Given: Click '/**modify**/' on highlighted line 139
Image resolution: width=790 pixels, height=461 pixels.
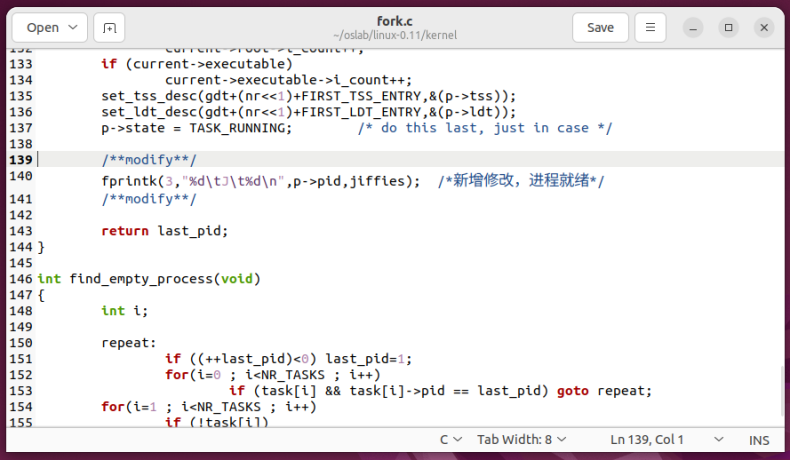Looking at the screenshot, I should (x=149, y=160).
